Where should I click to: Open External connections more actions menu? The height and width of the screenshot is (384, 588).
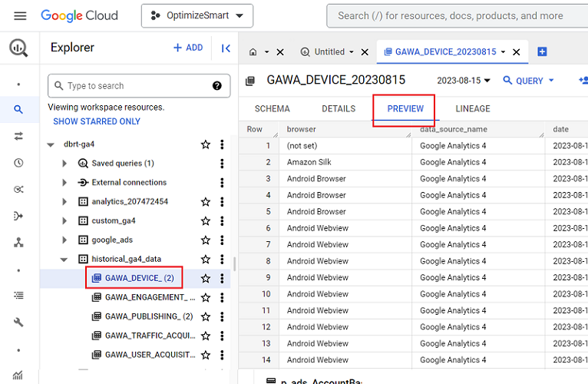tap(222, 183)
